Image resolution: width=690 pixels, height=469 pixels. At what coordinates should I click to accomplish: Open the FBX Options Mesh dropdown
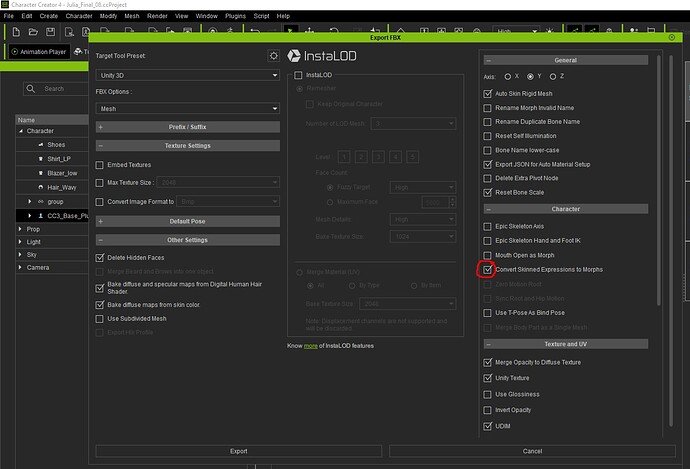(x=187, y=109)
